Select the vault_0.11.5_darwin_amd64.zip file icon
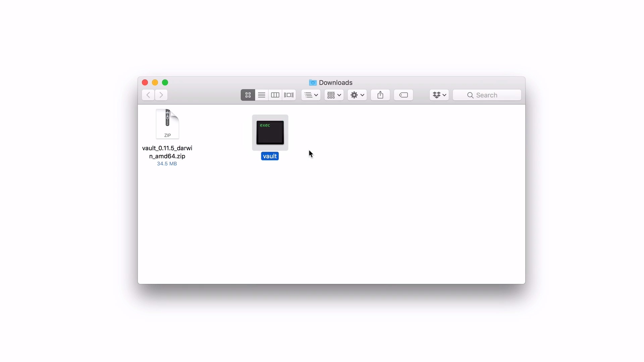Image resolution: width=644 pixels, height=362 pixels. (167, 124)
